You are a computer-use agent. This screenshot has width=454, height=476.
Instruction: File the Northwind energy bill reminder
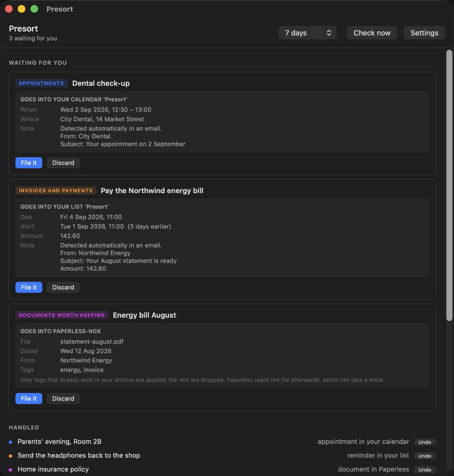click(x=29, y=287)
